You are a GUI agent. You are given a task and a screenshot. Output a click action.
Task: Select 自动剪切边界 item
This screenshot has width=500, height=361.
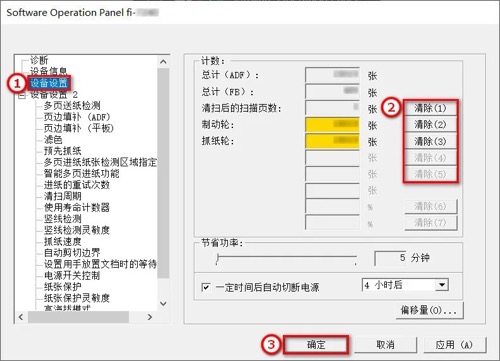click(x=72, y=253)
